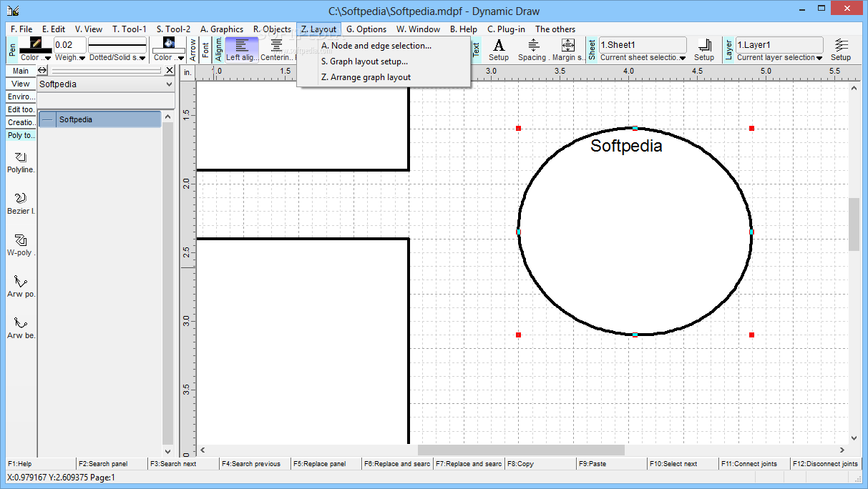Open the T. Tool-1 menu

130,29
